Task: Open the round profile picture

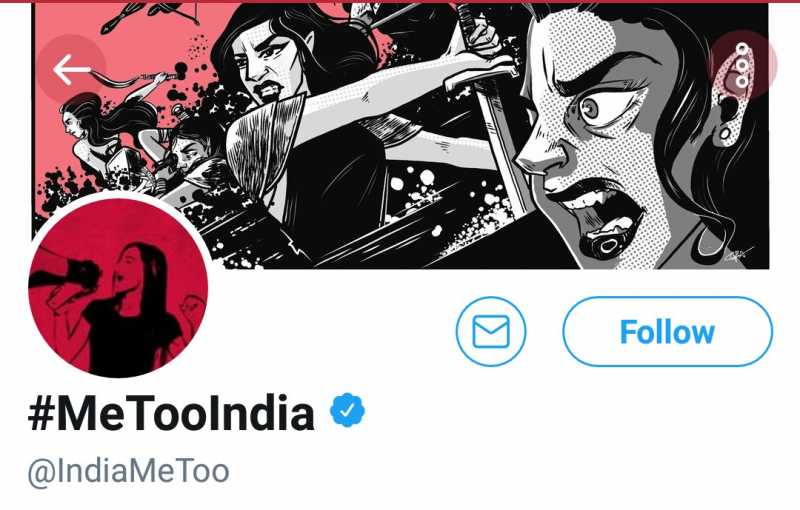Action: click(x=118, y=288)
